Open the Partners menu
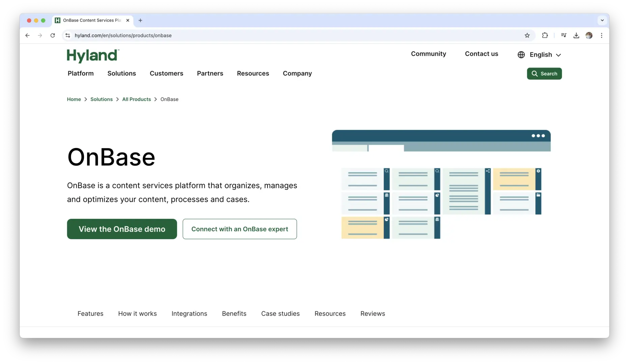Screen dimensions: 629x364 [x=210, y=73]
